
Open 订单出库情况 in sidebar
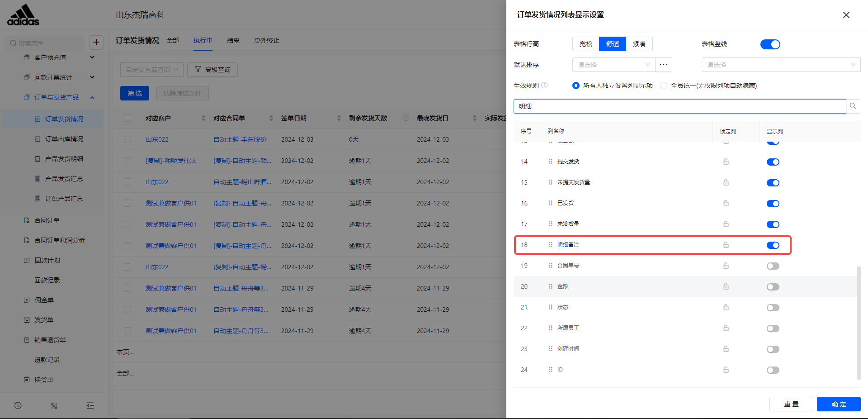(x=64, y=139)
